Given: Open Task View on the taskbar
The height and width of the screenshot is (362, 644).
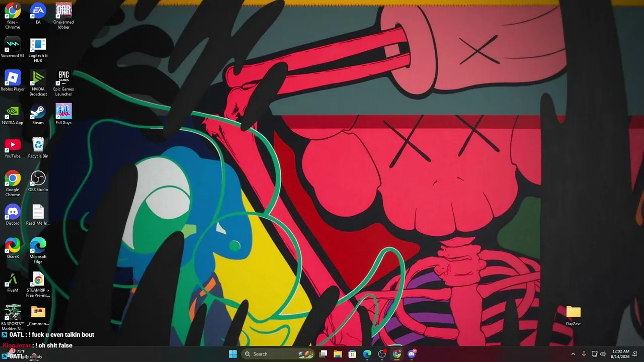Looking at the screenshot, I should (323, 354).
